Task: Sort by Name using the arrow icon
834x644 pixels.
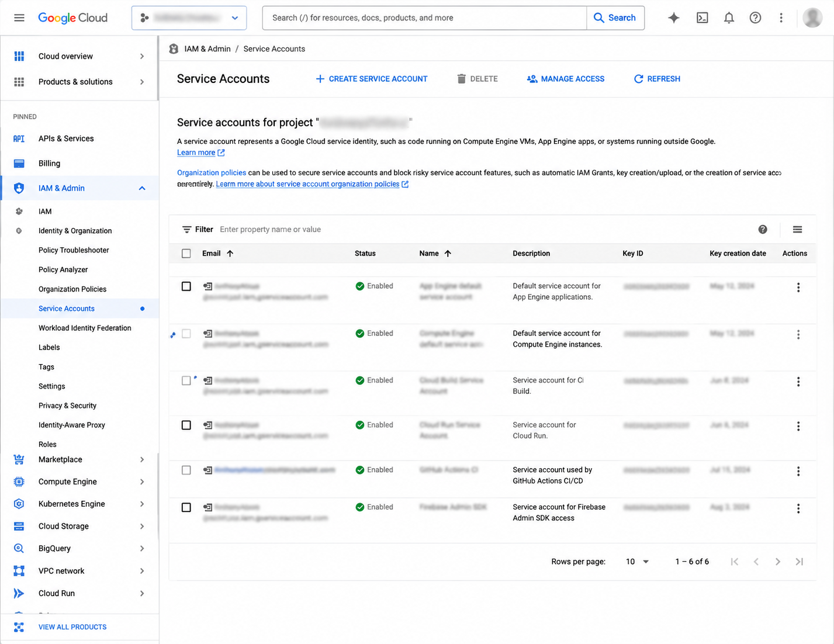Action: [448, 254]
